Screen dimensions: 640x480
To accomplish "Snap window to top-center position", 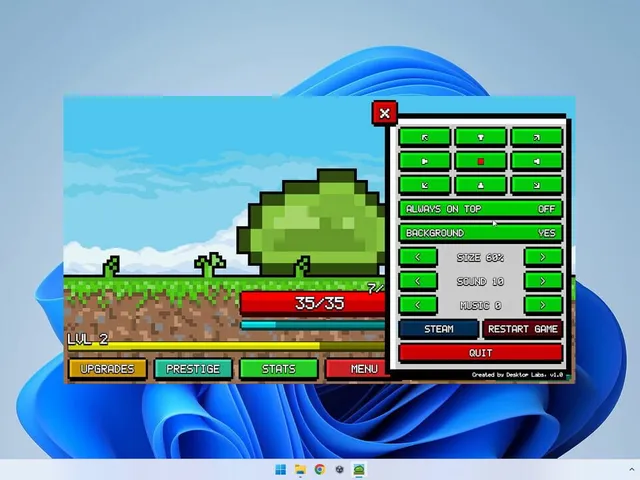I will point(480,137).
